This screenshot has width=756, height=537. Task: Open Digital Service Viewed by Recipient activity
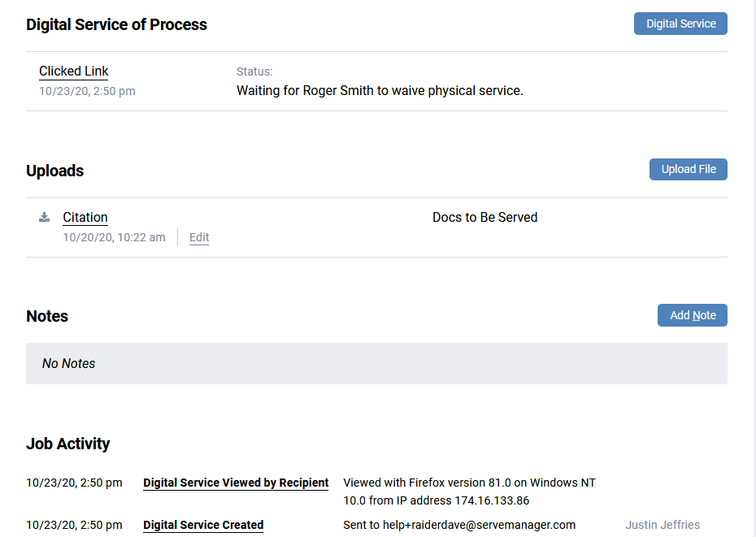(236, 483)
